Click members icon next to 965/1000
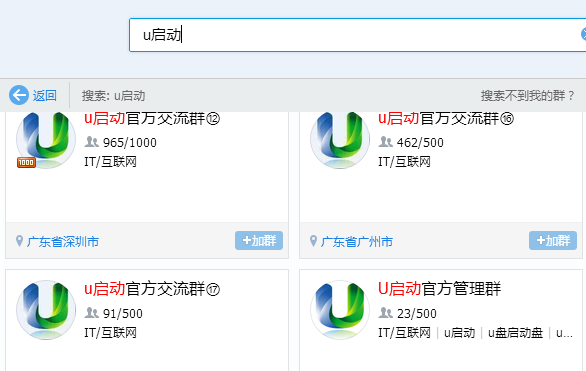 (92, 142)
